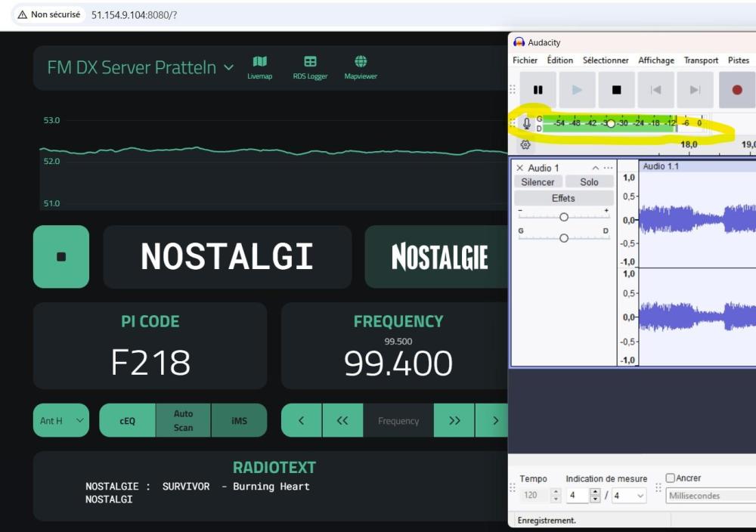756x532 pixels.
Task: Open time signature denominator dropdown
Action: pos(629,496)
